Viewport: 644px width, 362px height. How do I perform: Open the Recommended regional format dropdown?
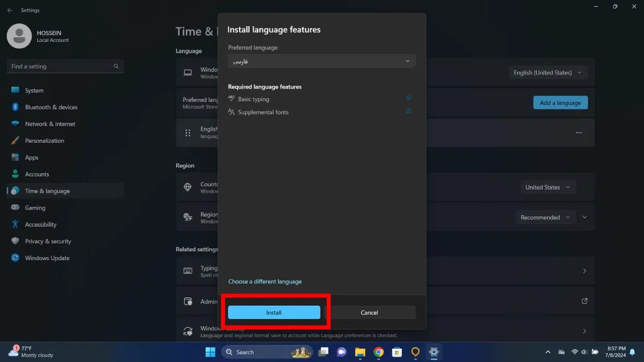(546, 218)
